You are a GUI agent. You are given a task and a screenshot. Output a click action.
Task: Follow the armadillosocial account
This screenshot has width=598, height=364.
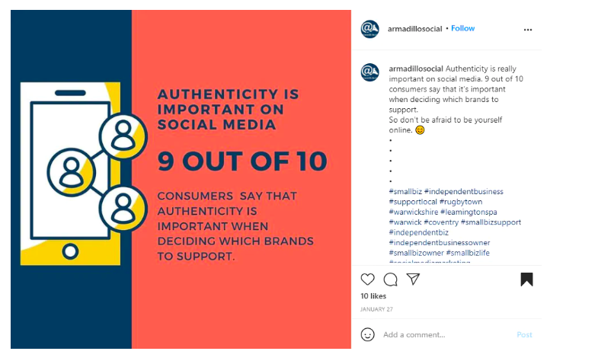(462, 29)
